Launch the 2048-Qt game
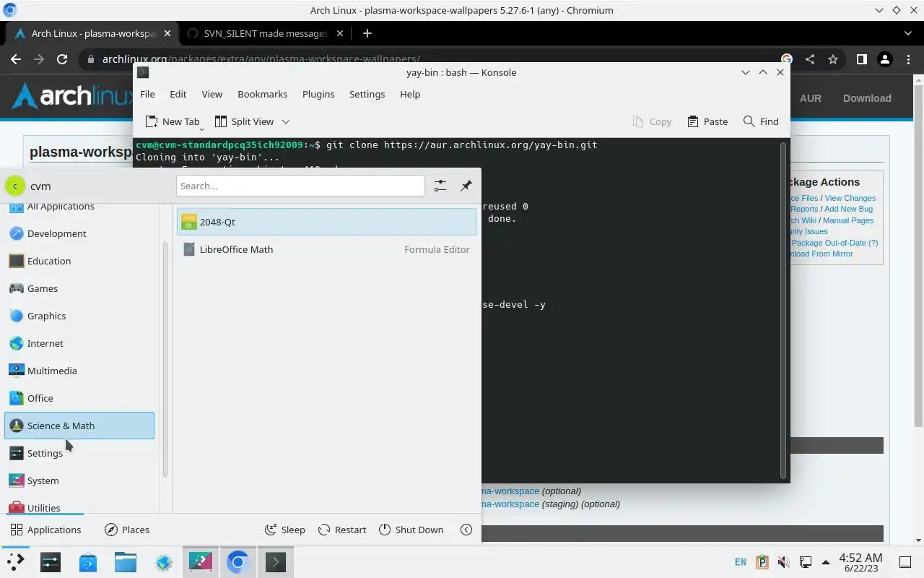The height and width of the screenshot is (578, 924). 327,222
